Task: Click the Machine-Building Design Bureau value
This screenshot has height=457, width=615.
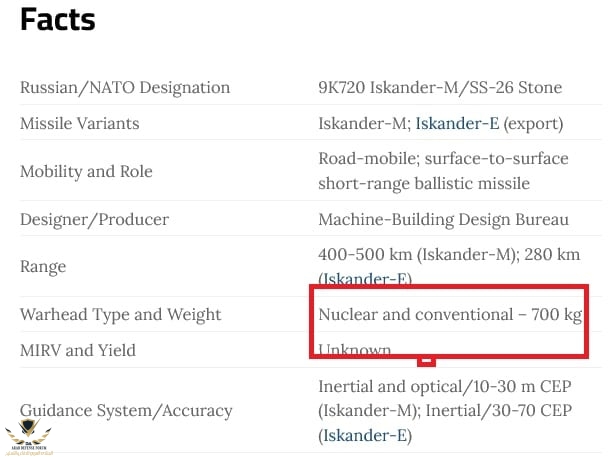Action: pyautogui.click(x=444, y=219)
